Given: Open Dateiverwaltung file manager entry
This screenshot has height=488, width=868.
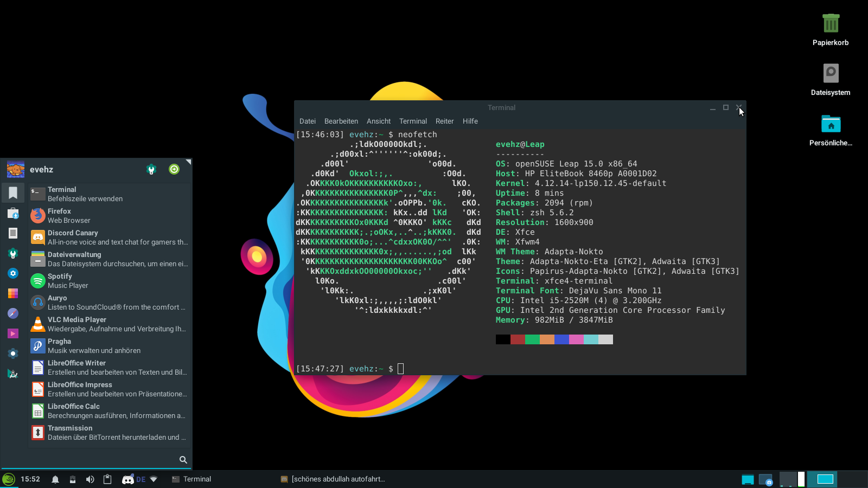Looking at the screenshot, I should 110,259.
